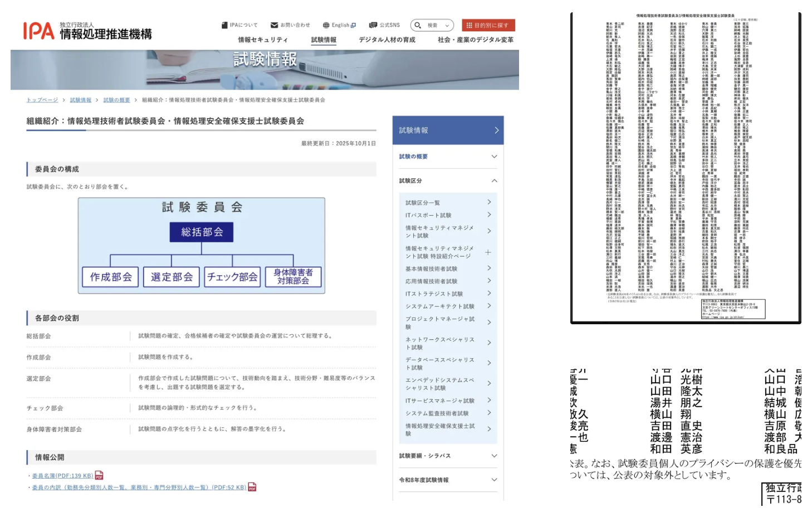Click the blue 試験情報 sidebar header
The height and width of the screenshot is (517, 812).
448,130
